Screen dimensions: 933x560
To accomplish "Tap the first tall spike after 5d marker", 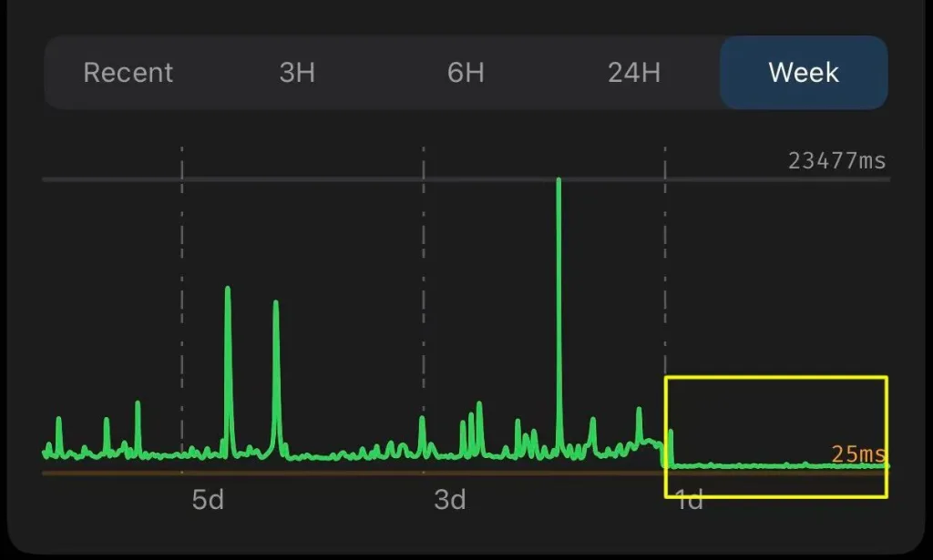I will 228,290.
